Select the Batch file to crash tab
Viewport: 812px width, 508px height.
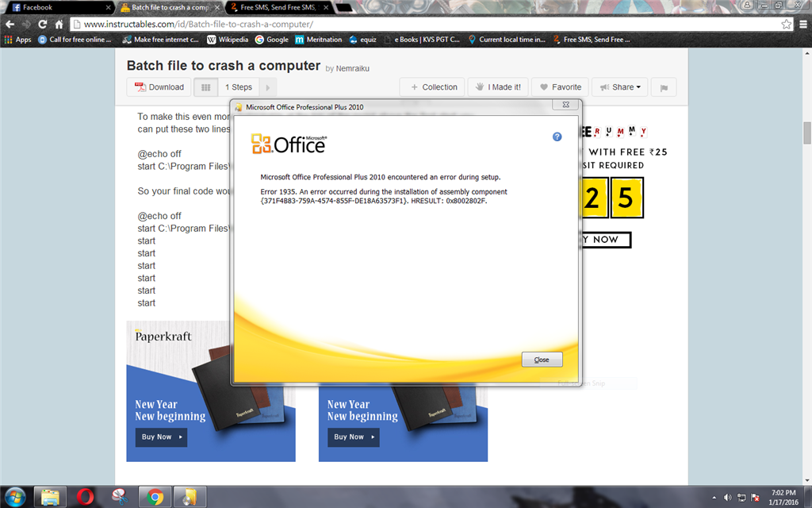[170, 7]
